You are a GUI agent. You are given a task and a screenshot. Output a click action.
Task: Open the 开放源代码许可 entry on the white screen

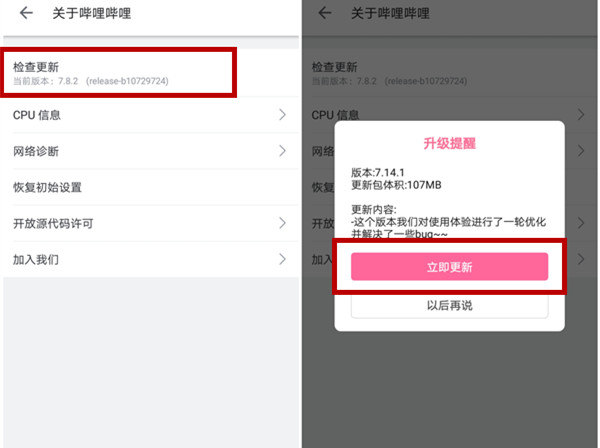click(x=151, y=223)
